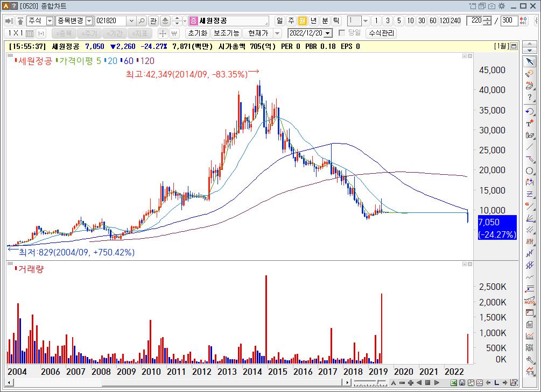This screenshot has width=541, height=392.
Task: Click the 관 related-stocks button
Action: (153, 21)
